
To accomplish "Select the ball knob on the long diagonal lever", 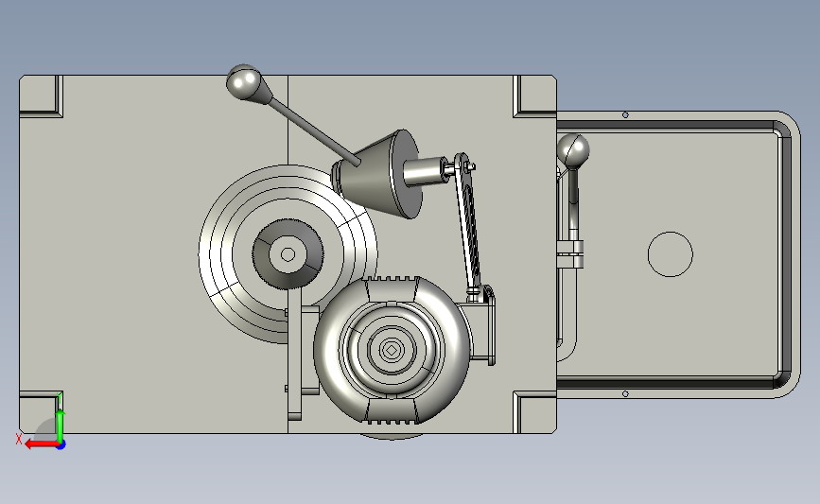I will tap(244, 82).
